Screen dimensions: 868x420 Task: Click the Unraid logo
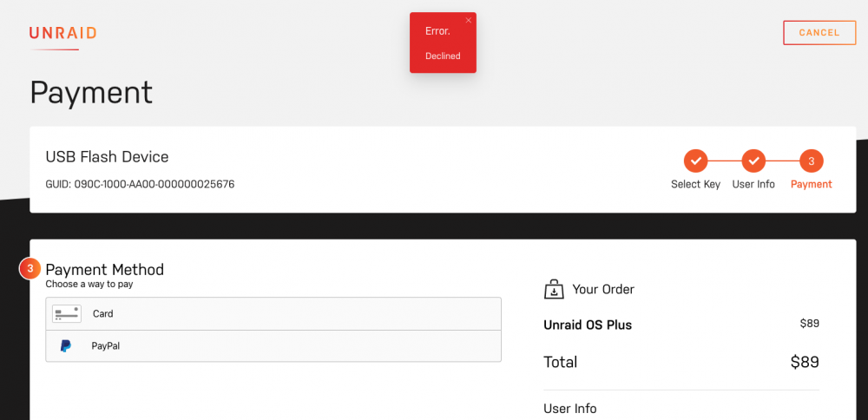pyautogui.click(x=62, y=33)
